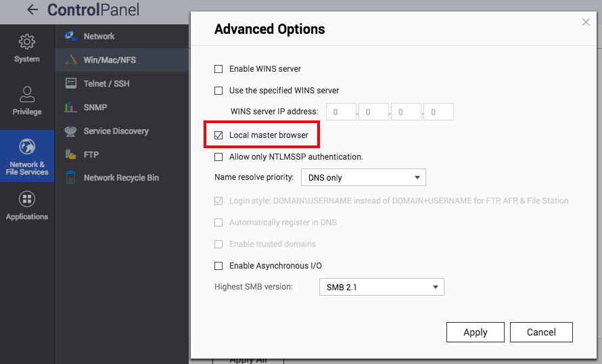
Task: Select the SNMP chart icon
Action: click(70, 107)
